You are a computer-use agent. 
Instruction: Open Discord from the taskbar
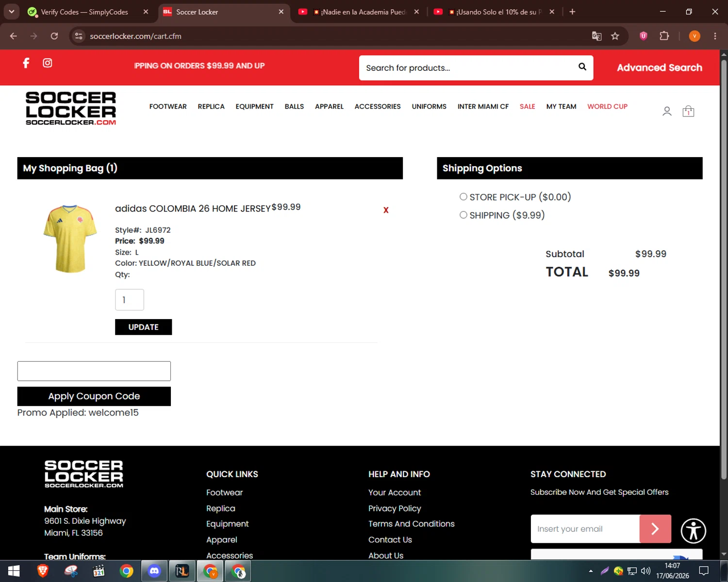pos(154,571)
